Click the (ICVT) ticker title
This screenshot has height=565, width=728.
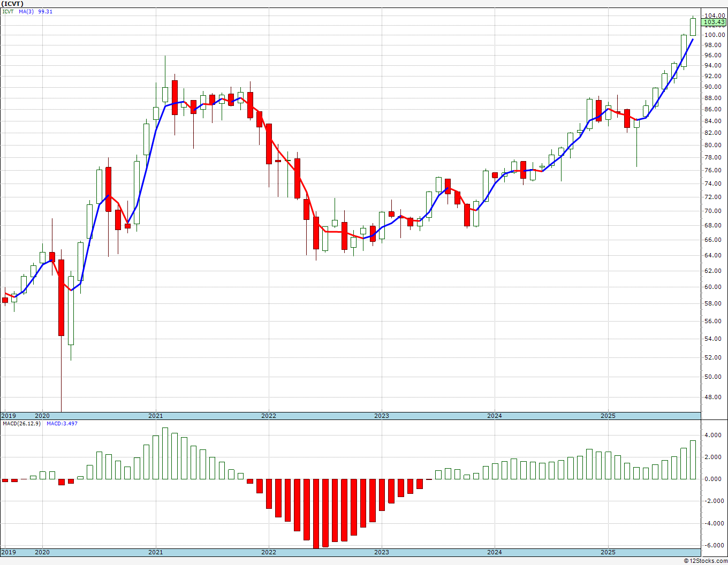(x=13, y=4)
